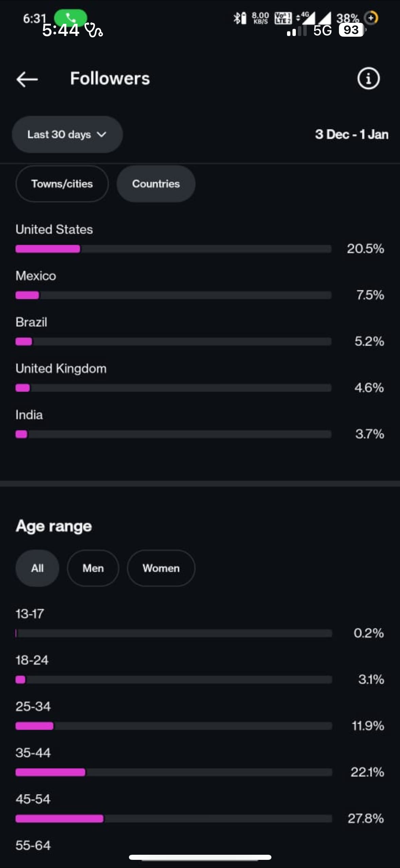
Task: Select the All age filter
Action: tap(37, 568)
